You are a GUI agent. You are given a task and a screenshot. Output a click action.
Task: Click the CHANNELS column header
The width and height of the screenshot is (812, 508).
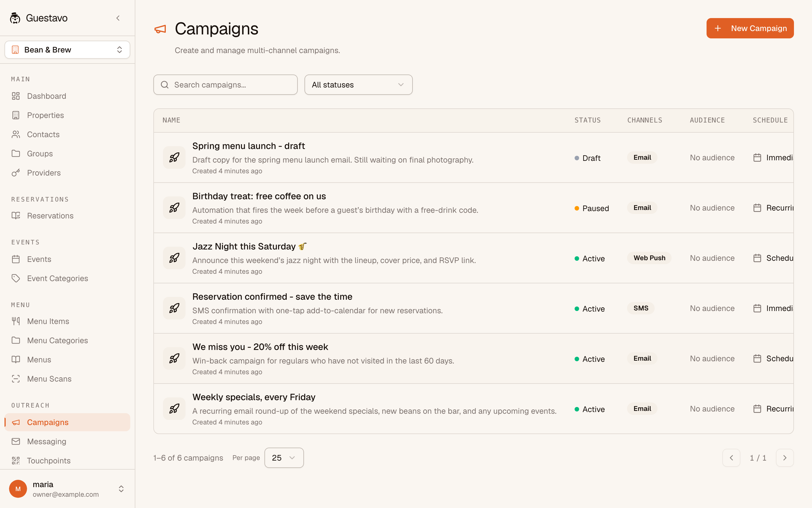(x=645, y=120)
